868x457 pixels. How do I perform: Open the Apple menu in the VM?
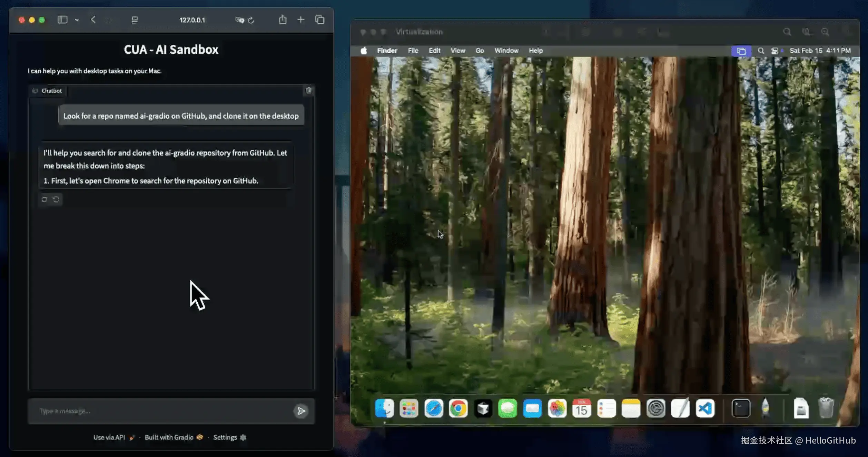(x=364, y=51)
